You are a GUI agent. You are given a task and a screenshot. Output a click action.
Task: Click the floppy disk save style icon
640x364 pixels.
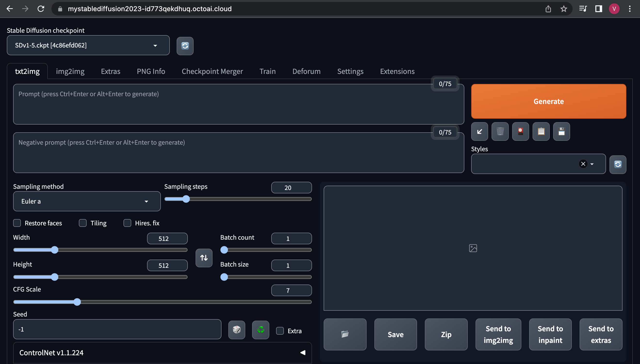561,132
